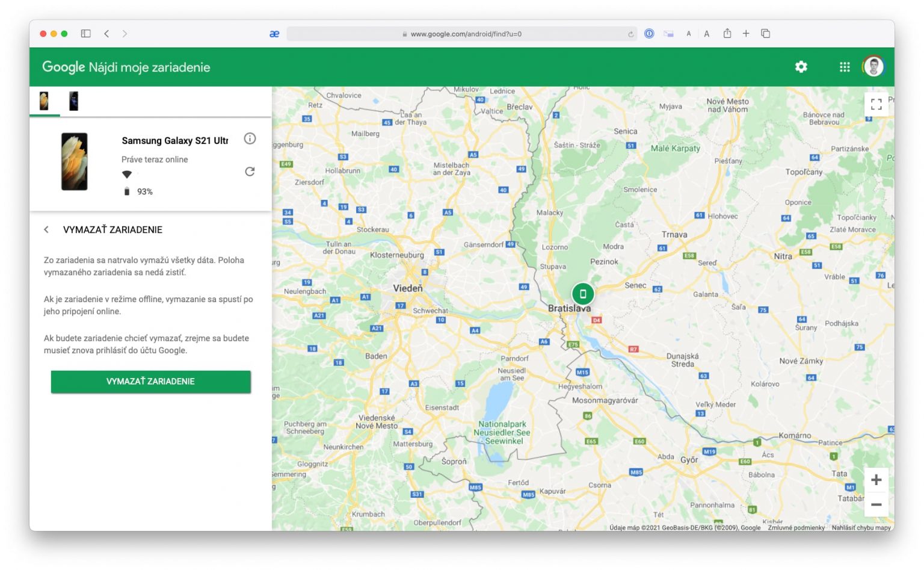Click the Wi-Fi signal icon under device status
924x570 pixels.
[127, 175]
